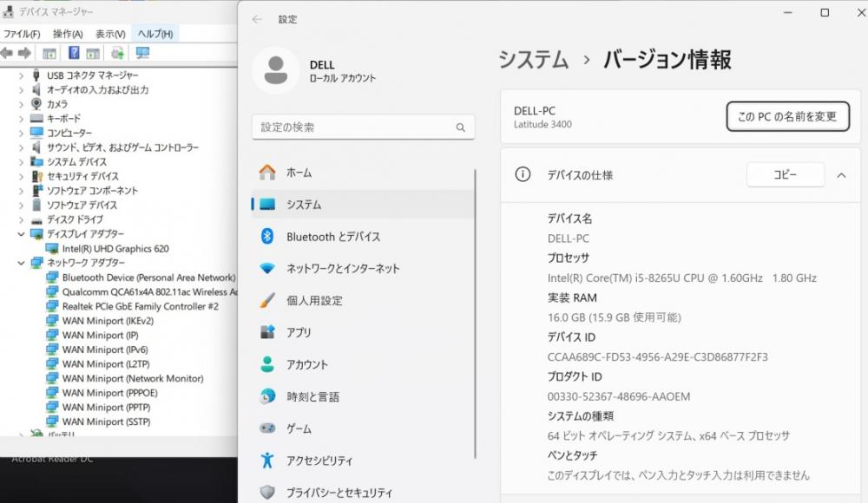The height and width of the screenshot is (503, 868).
Task: Expand Camera node in Device Manager
Action: pos(21,104)
